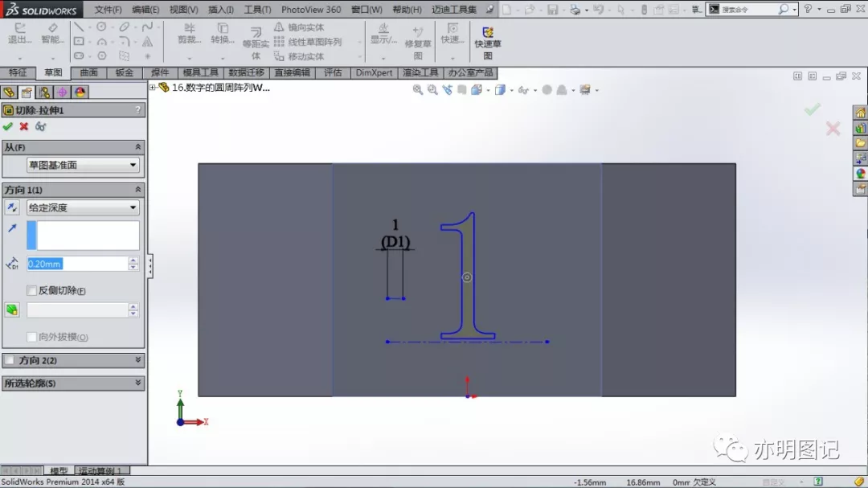
Task: Open the DimXpertManager tab icon
Action: coord(62,92)
